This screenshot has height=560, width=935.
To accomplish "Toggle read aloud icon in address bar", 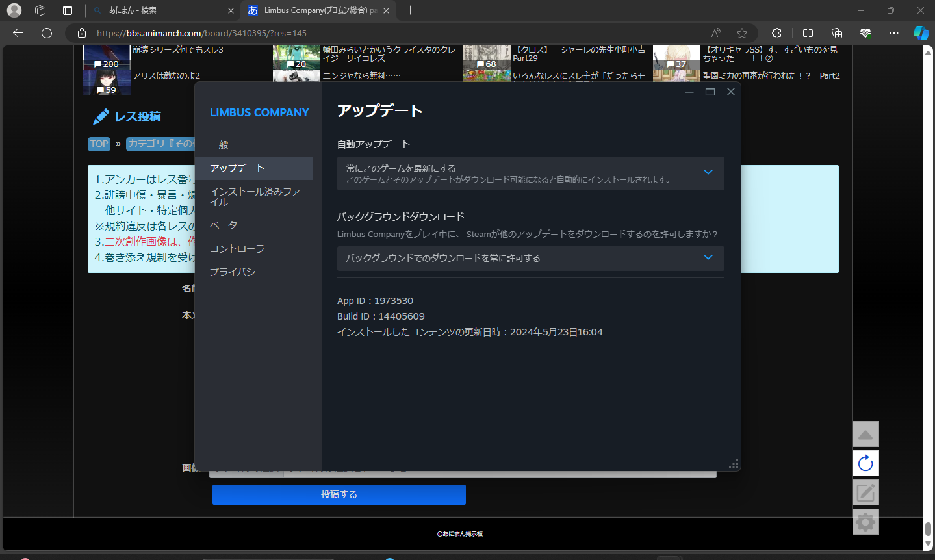I will (716, 33).
